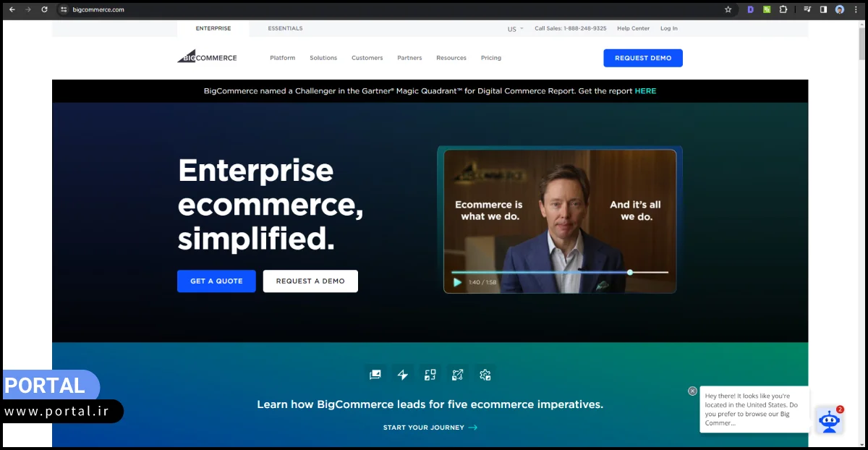Click the lightning bolt imperative icon
The width and height of the screenshot is (868, 450).
(x=403, y=375)
